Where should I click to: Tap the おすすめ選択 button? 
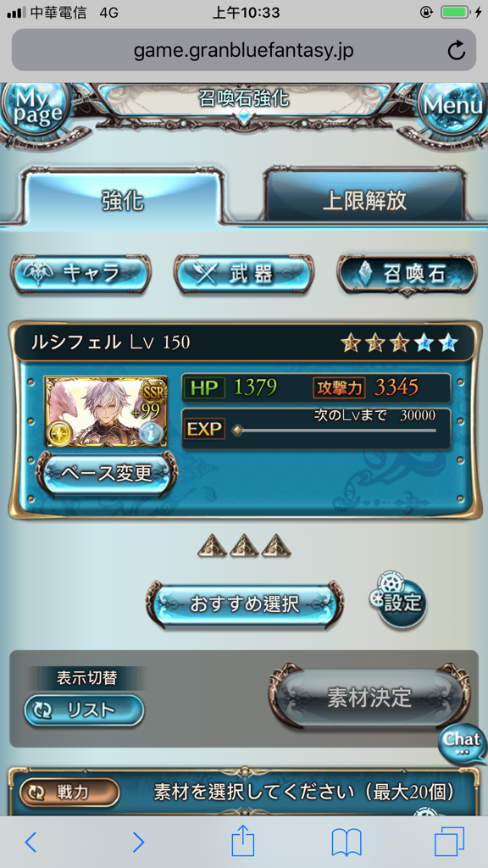(x=244, y=604)
